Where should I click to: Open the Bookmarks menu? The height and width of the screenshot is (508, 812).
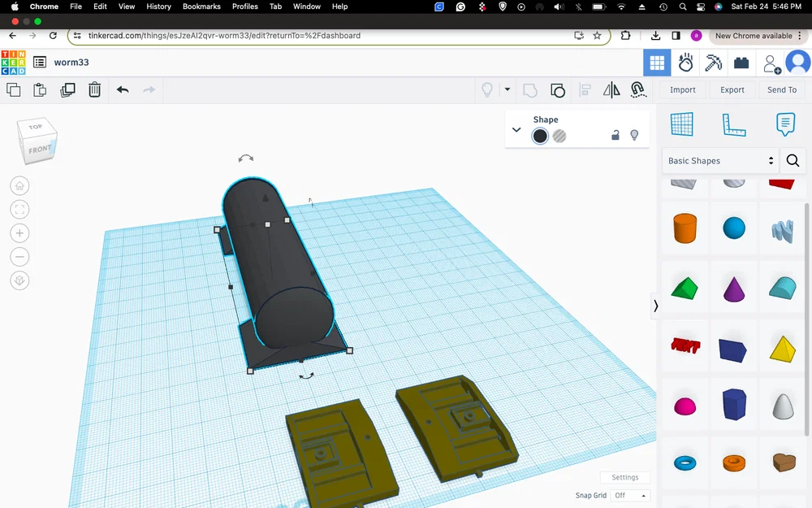(x=201, y=7)
